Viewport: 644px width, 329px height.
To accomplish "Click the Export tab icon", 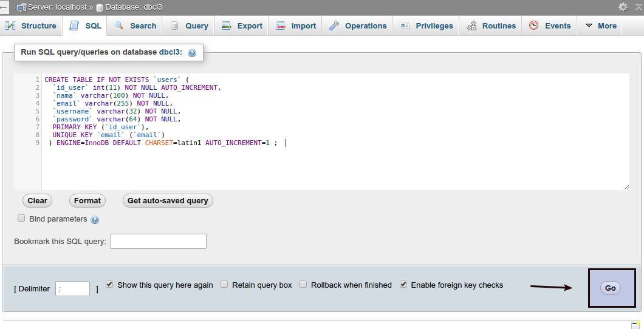I will [227, 25].
